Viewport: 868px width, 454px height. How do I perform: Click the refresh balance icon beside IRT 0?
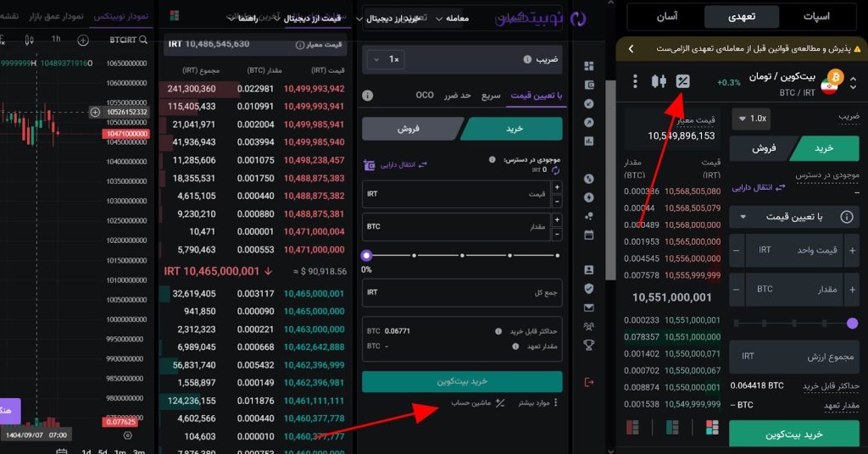[556, 170]
